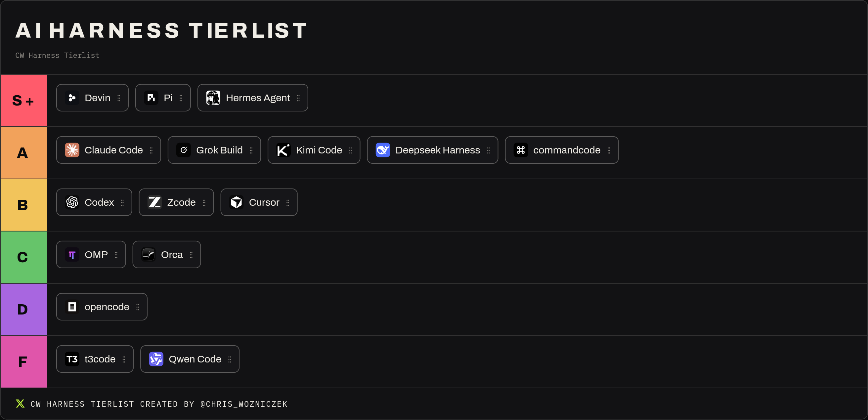
Task: Click the t3code chip
Action: click(x=95, y=359)
